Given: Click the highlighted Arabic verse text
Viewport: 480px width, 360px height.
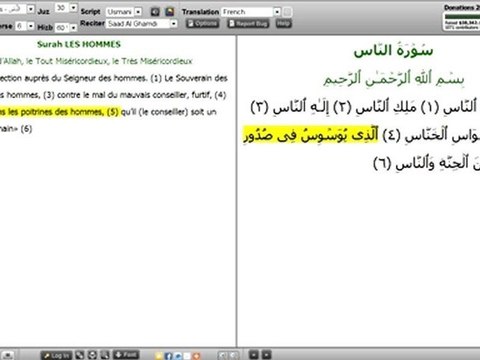Looking at the screenshot, I should (311, 135).
